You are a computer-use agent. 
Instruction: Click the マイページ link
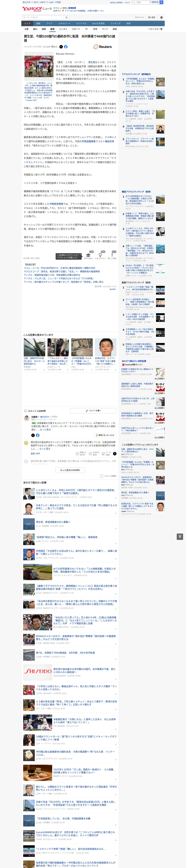139,17
